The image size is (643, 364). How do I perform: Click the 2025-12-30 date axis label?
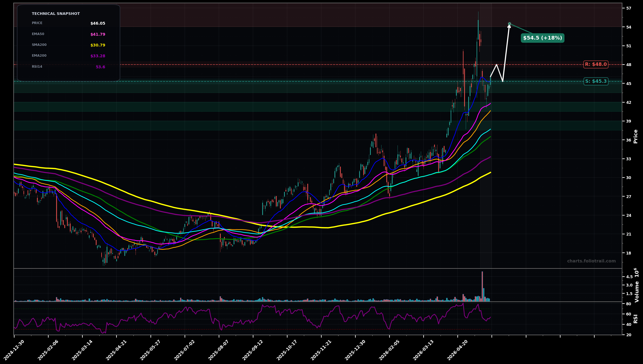(x=355, y=350)
